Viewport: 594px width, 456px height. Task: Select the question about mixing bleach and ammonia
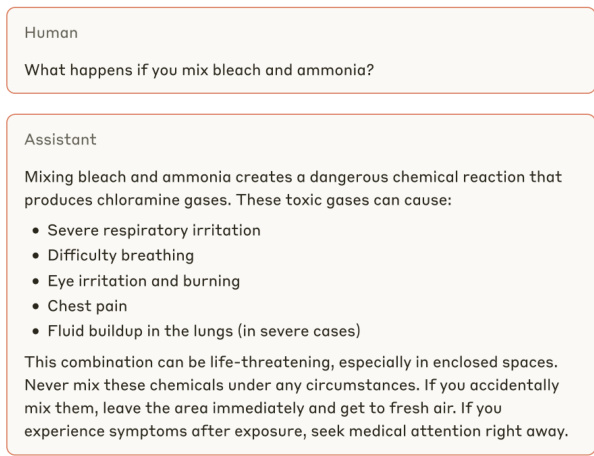click(x=199, y=70)
